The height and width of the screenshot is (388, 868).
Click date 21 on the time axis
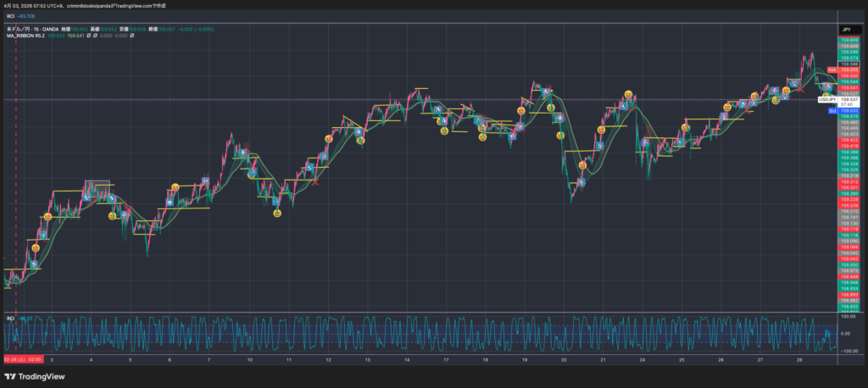coord(603,359)
